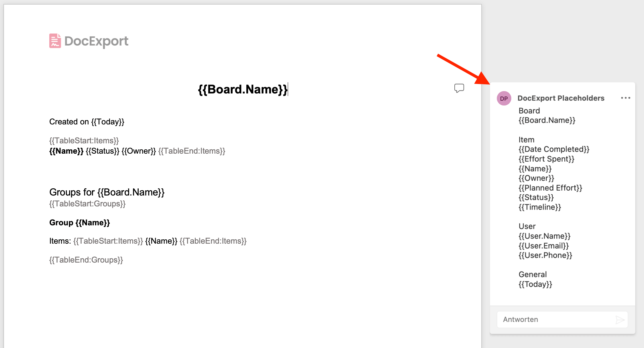Click the 'Item' section label in the comment
This screenshot has height=348, width=644.
coord(526,140)
